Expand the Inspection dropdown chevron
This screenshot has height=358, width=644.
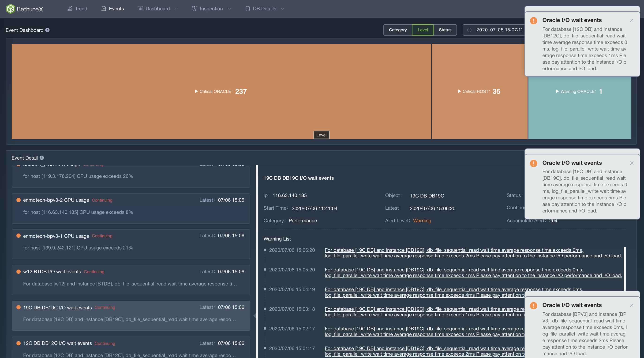click(x=229, y=9)
